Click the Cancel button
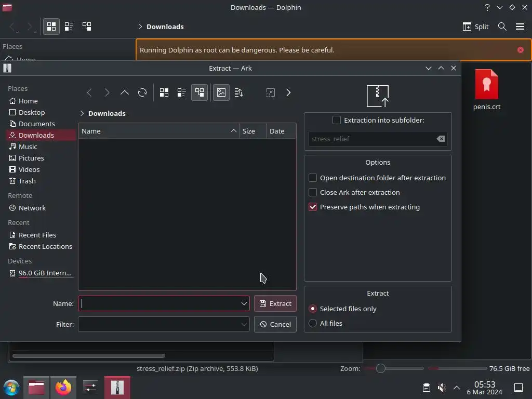The width and height of the screenshot is (532, 399). (275, 324)
